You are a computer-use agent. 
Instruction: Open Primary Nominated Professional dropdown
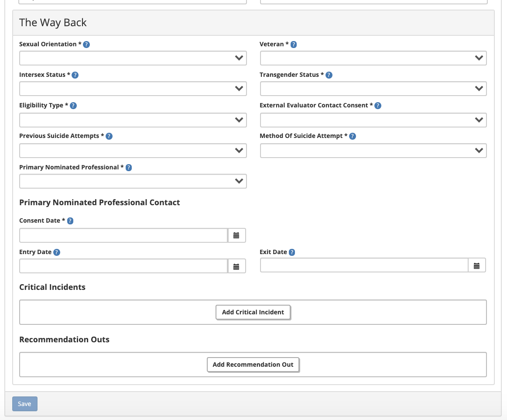133,181
